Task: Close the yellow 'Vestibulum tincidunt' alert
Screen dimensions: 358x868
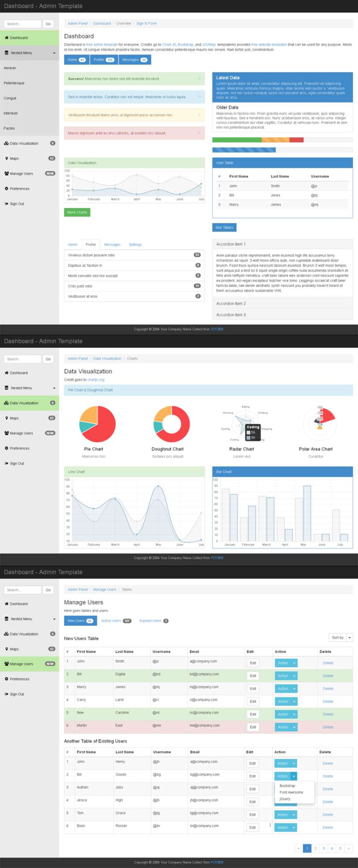Action: [199, 115]
